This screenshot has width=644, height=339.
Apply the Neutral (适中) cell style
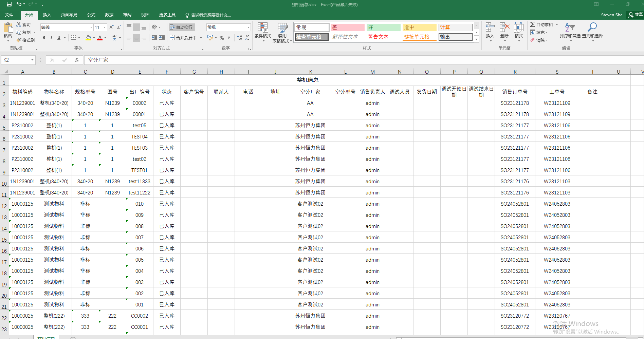coord(419,27)
